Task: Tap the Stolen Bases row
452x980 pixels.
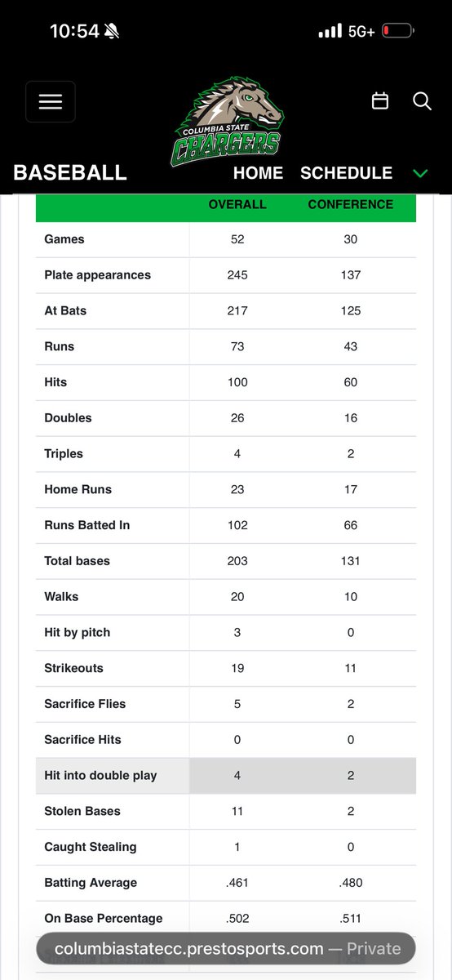Action: (226, 812)
